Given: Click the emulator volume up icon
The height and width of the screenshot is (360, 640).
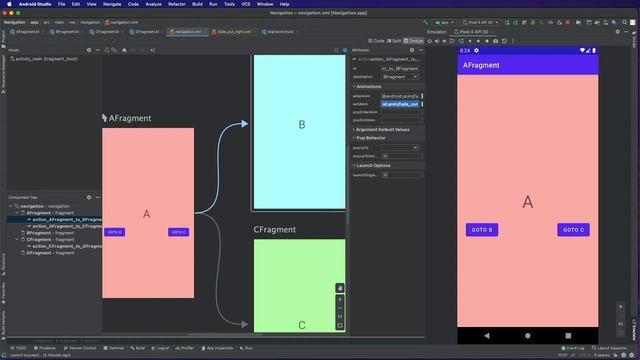Looking at the screenshot, I should [437, 41].
